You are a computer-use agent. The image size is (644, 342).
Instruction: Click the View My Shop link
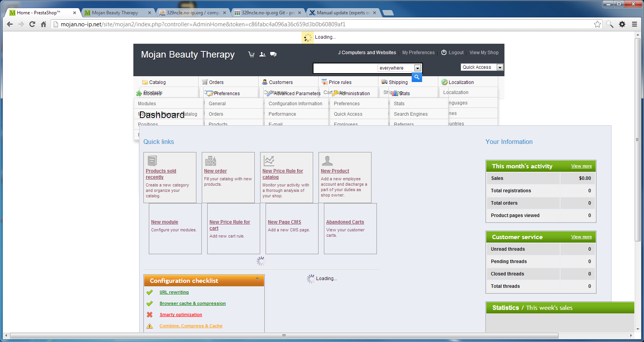click(x=484, y=53)
